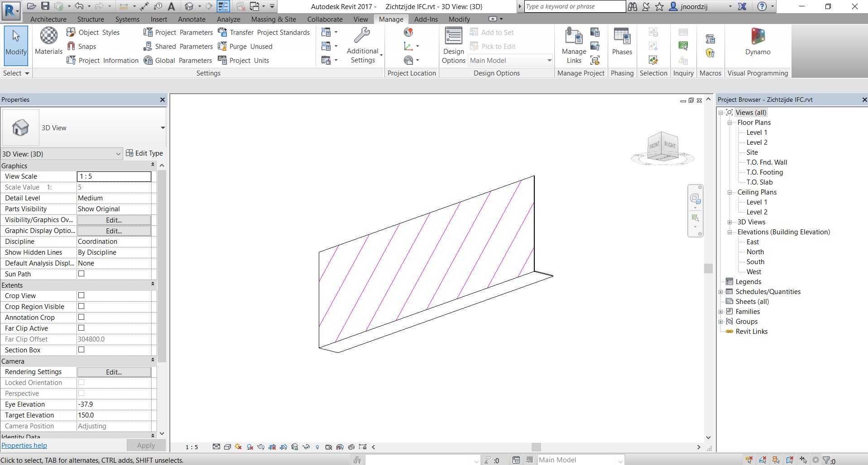Enable the Sun Path checkbox
Screen dimensions: 868x465
(x=81, y=274)
